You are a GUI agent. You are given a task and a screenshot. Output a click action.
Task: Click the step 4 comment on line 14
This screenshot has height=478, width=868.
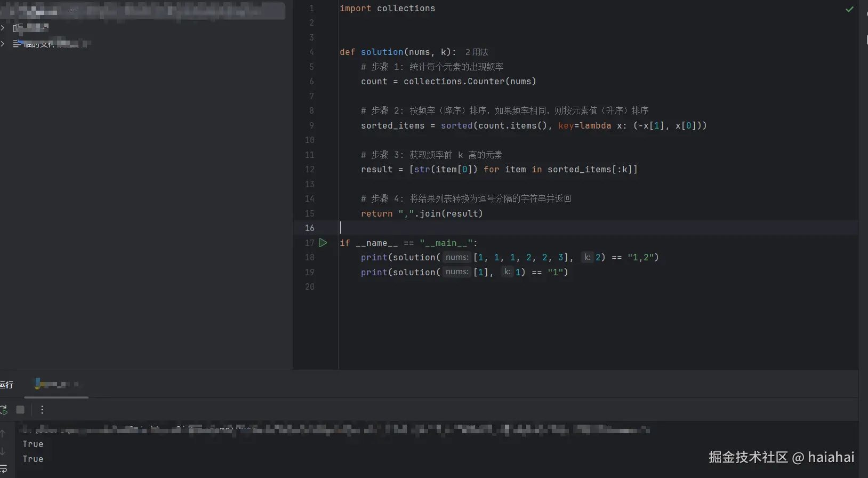[466, 198]
